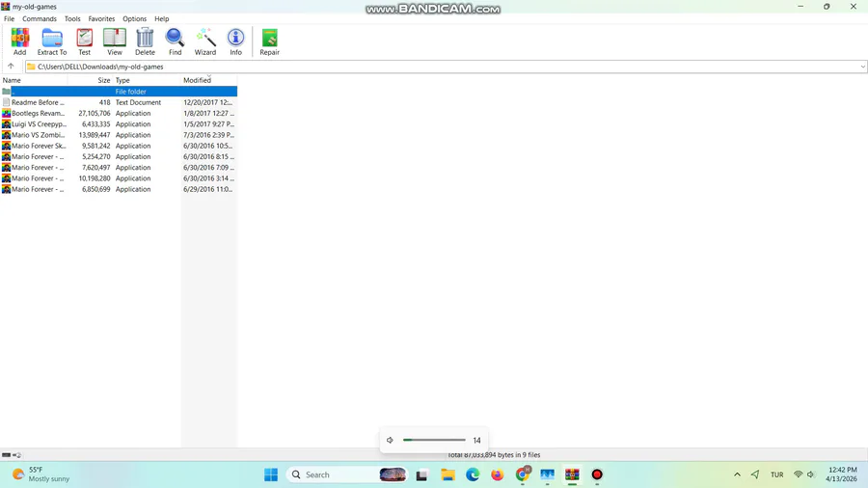
Task: Sort the list by the Modified column header
Action: tap(209, 80)
